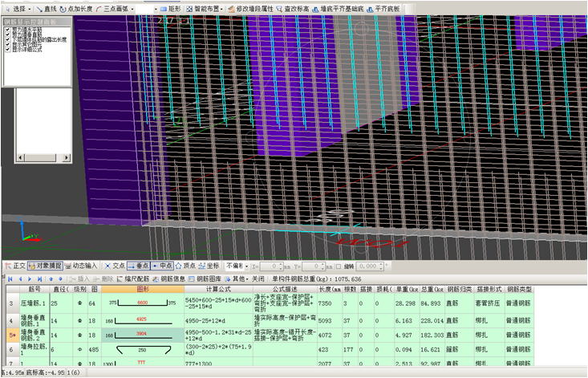Open the 选择 tool dropdown arrow

click(30, 9)
